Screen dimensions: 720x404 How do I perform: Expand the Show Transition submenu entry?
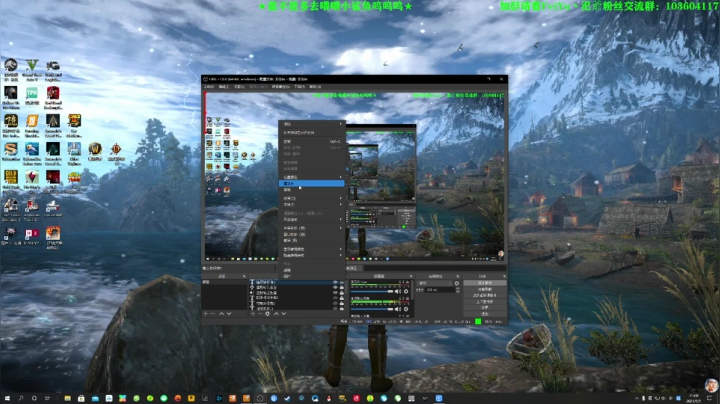coord(311,249)
